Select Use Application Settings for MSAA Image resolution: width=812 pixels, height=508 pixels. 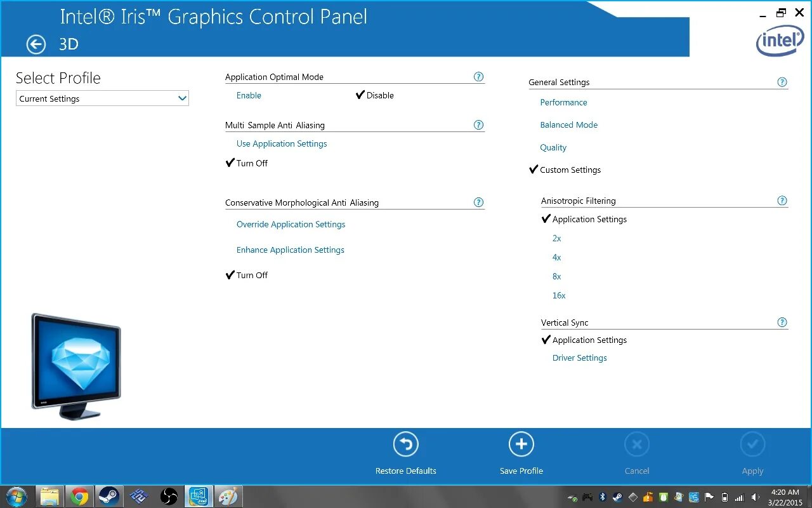pos(282,144)
